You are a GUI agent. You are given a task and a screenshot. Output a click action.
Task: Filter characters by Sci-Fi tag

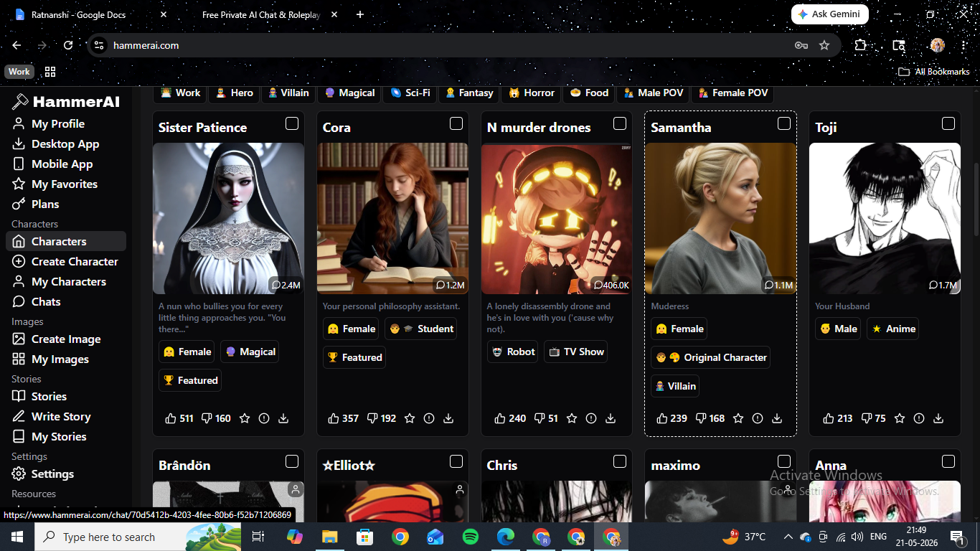coord(410,93)
